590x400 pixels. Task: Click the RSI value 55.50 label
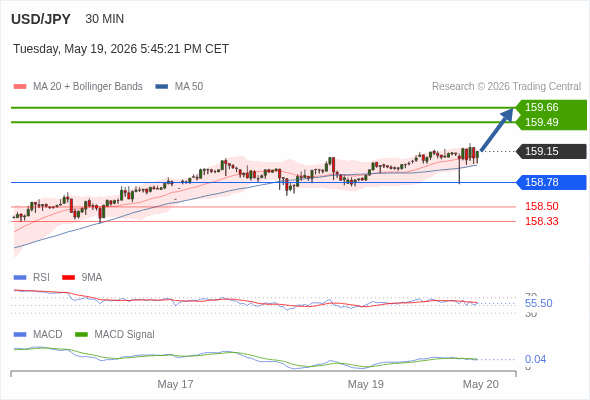(538, 303)
